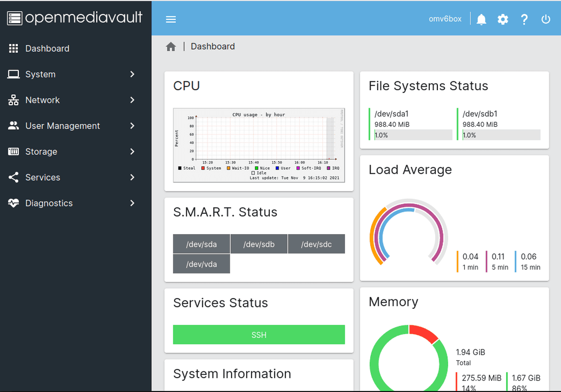The width and height of the screenshot is (561, 392).
Task: Click the CPU usage graph
Action: [x=259, y=145]
